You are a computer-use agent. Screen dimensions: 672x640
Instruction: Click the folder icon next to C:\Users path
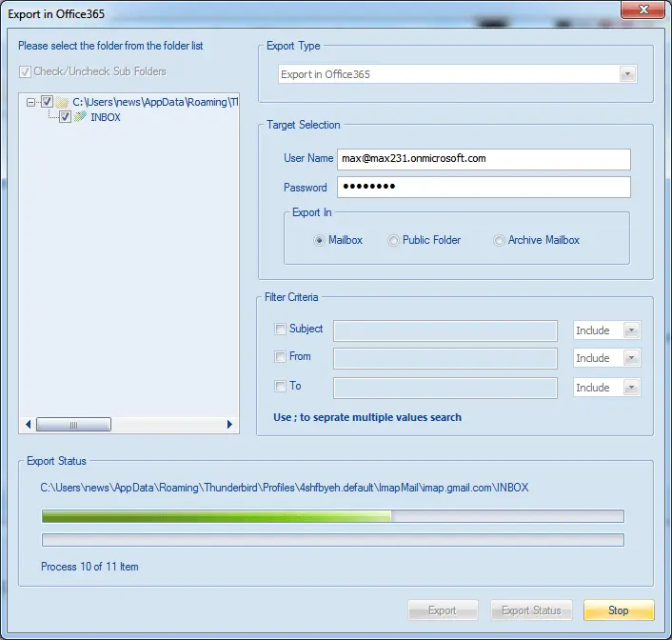pos(62,102)
